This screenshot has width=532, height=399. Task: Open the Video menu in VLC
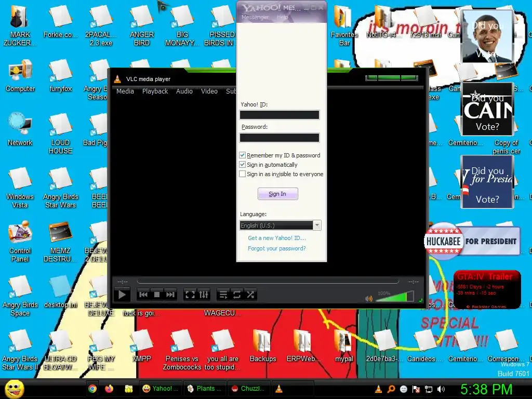coord(209,91)
